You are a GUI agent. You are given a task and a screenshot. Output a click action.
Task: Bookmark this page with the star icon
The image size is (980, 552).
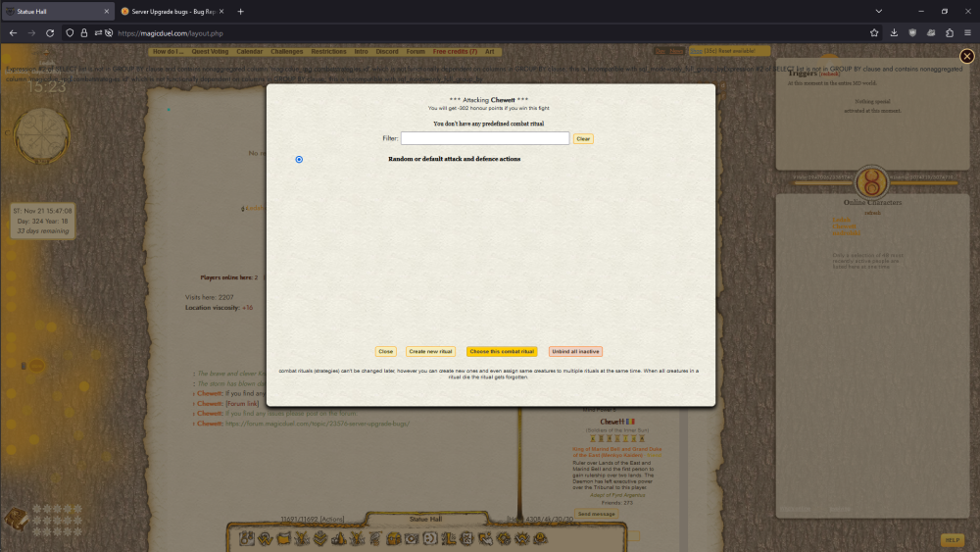(873, 32)
